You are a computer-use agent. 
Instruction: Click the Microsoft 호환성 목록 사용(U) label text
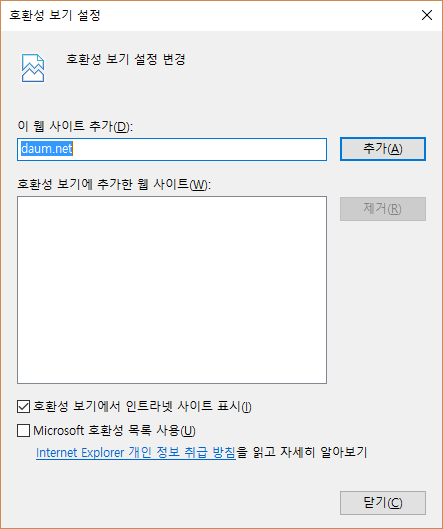(114, 430)
